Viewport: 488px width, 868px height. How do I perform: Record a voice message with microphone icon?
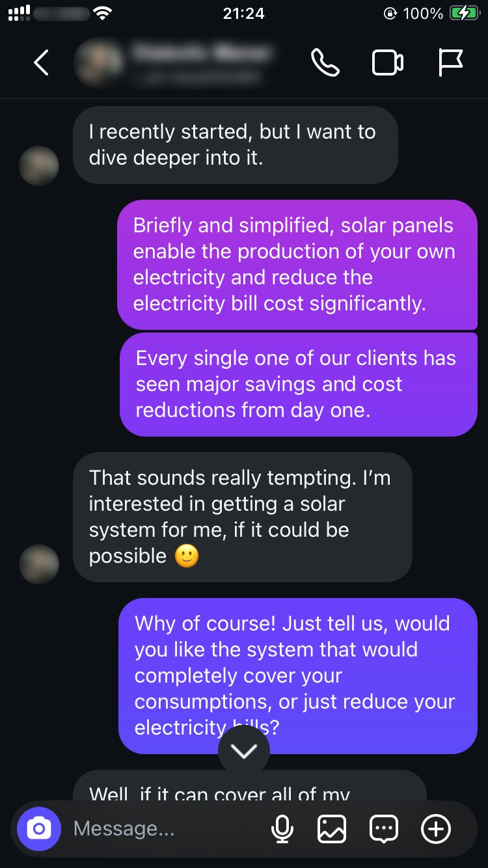[282, 828]
